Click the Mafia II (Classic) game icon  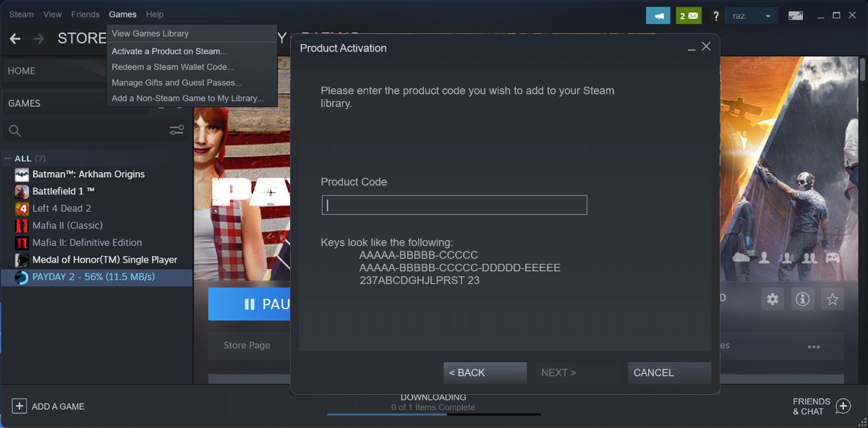[x=22, y=226]
